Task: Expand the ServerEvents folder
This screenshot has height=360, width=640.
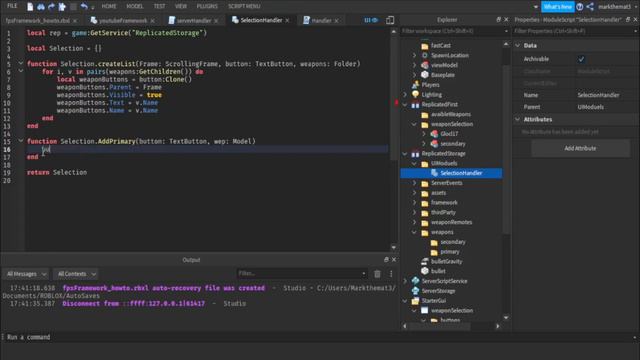Action: (415, 183)
